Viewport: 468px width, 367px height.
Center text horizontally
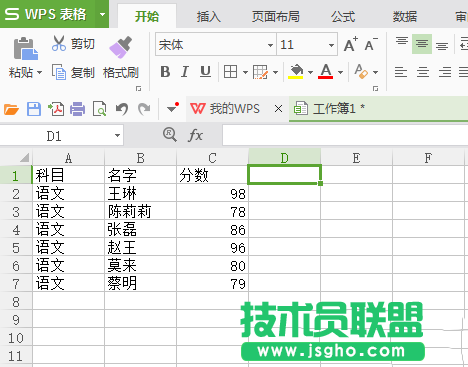(x=423, y=72)
